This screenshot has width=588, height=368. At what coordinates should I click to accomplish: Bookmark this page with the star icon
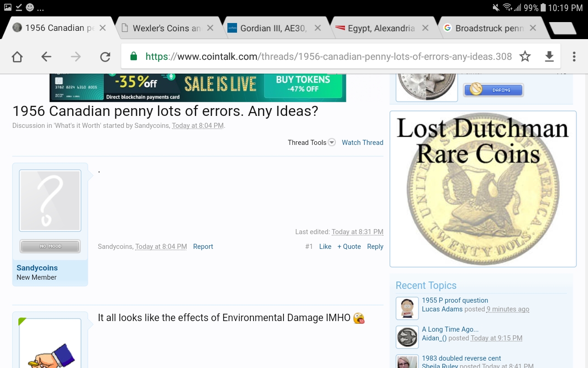pyautogui.click(x=525, y=57)
